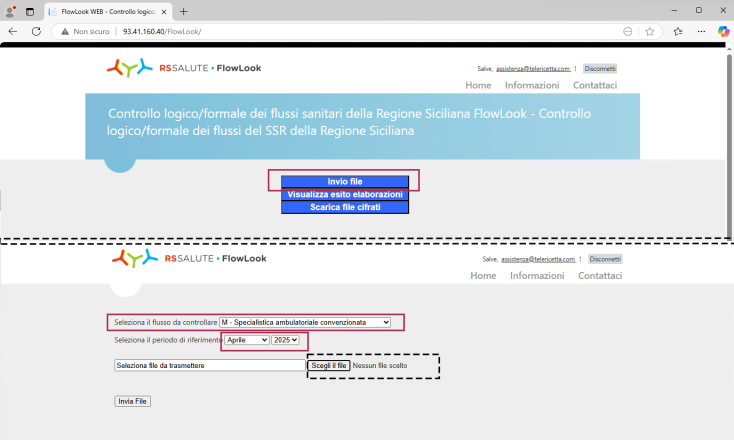Click the browser profile avatar icon
The image size is (734, 440).
[9, 10]
